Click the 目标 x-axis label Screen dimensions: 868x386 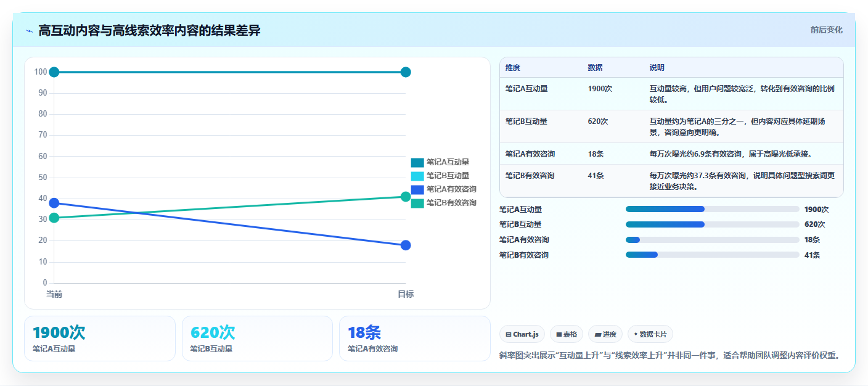click(x=406, y=294)
